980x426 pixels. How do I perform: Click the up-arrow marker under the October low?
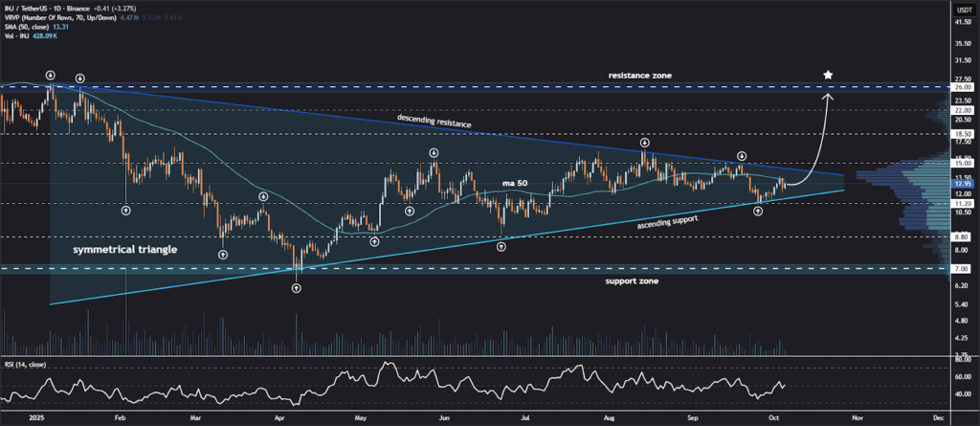point(758,210)
